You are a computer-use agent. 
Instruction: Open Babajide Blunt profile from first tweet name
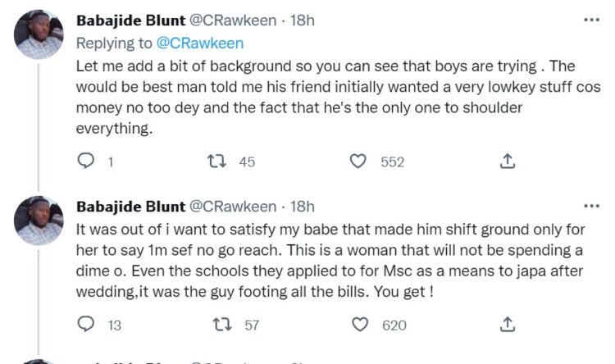point(130,19)
